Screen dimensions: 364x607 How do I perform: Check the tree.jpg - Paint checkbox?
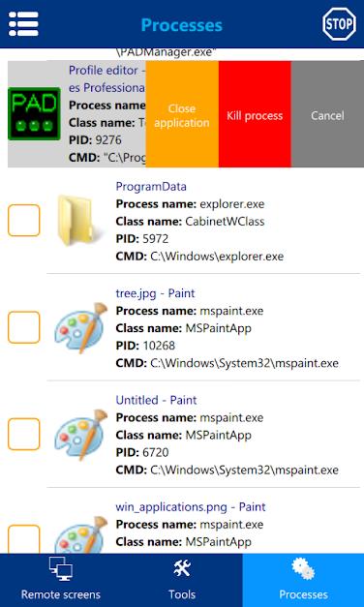(x=24, y=327)
